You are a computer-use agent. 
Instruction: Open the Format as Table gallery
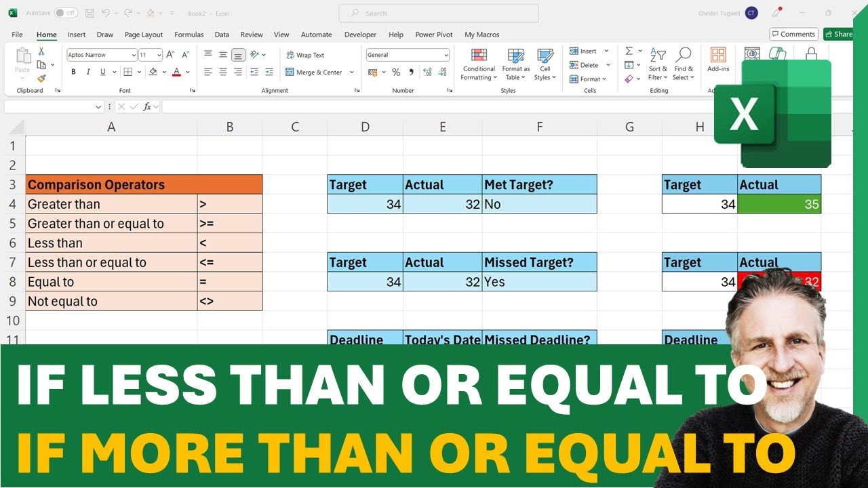[x=516, y=65]
